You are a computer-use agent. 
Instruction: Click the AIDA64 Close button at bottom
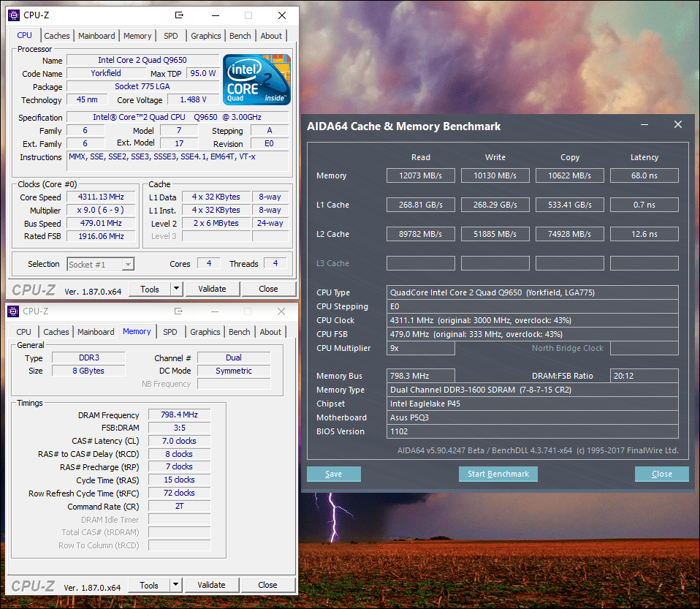pos(661,474)
